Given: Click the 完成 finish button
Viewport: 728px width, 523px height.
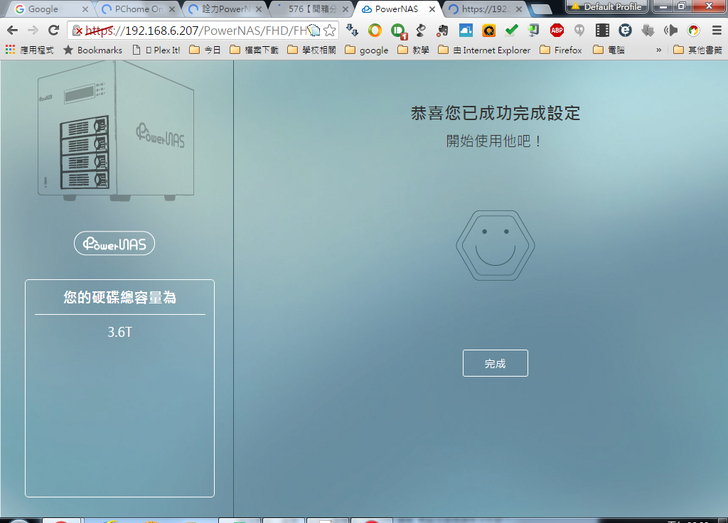Looking at the screenshot, I should click(495, 363).
